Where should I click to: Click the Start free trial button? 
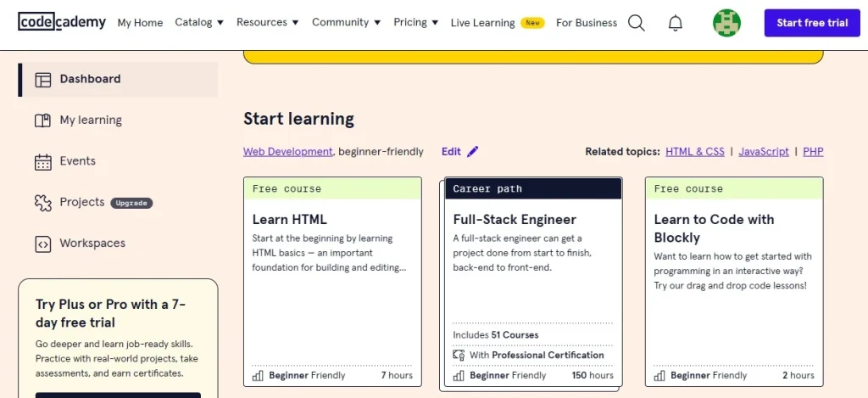coord(812,23)
